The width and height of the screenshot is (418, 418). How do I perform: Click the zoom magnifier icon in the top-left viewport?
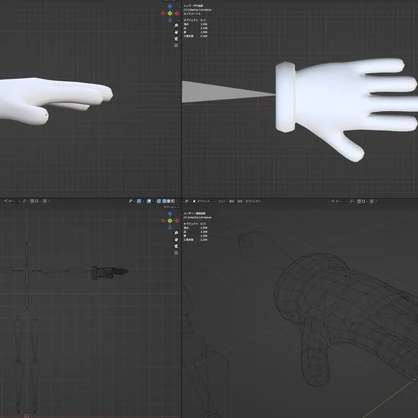pyautogui.click(x=176, y=26)
